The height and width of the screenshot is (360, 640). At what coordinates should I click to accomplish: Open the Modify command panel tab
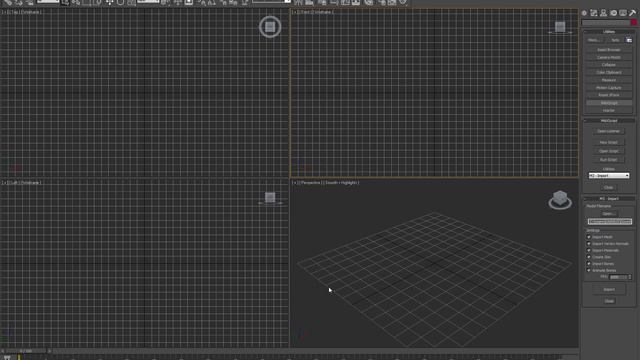pos(593,13)
